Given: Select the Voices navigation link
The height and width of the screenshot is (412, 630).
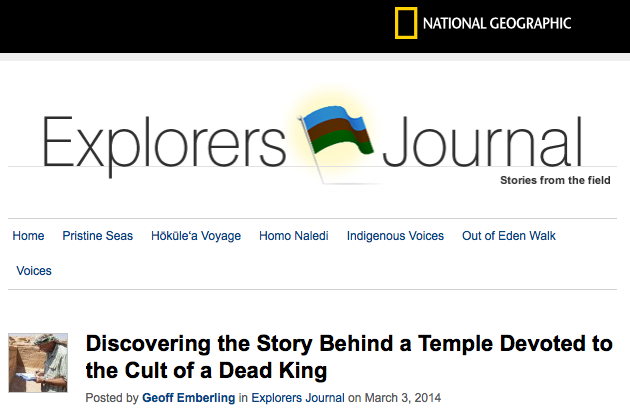Looking at the screenshot, I should (34, 271).
